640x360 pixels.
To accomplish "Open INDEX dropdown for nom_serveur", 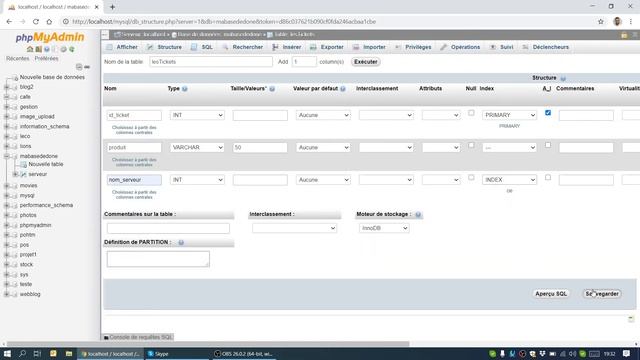I will coord(509,180).
